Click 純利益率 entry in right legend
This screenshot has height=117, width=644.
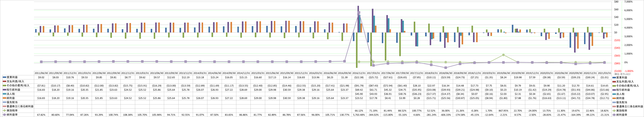[622, 115]
